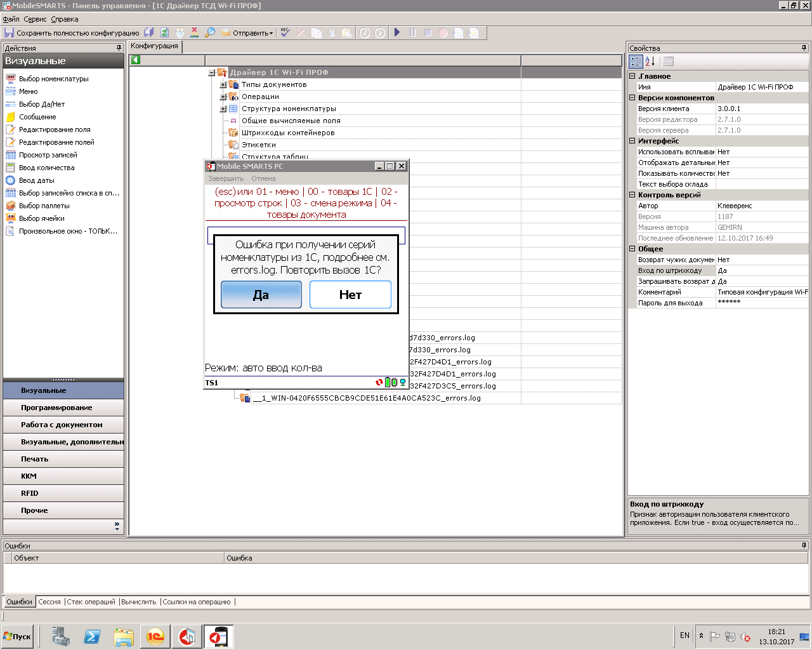Image resolution: width=812 pixels, height=650 pixels.
Task: Click the Save full configuration floppy icon
Action: pos(9,32)
